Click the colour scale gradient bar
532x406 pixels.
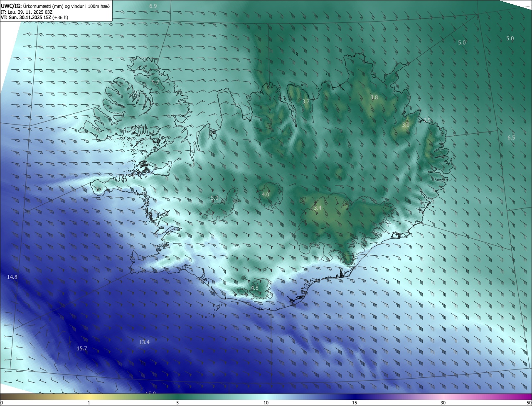pos(266,396)
